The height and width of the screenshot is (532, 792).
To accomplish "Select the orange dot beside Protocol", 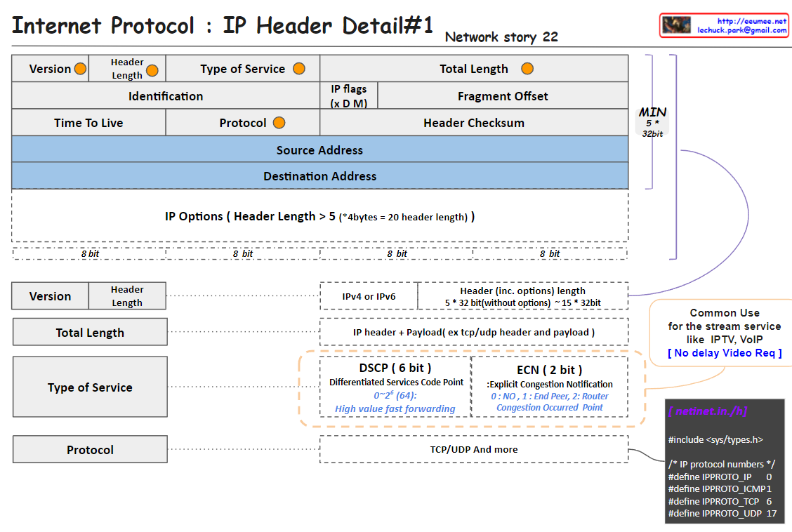I will tap(279, 123).
